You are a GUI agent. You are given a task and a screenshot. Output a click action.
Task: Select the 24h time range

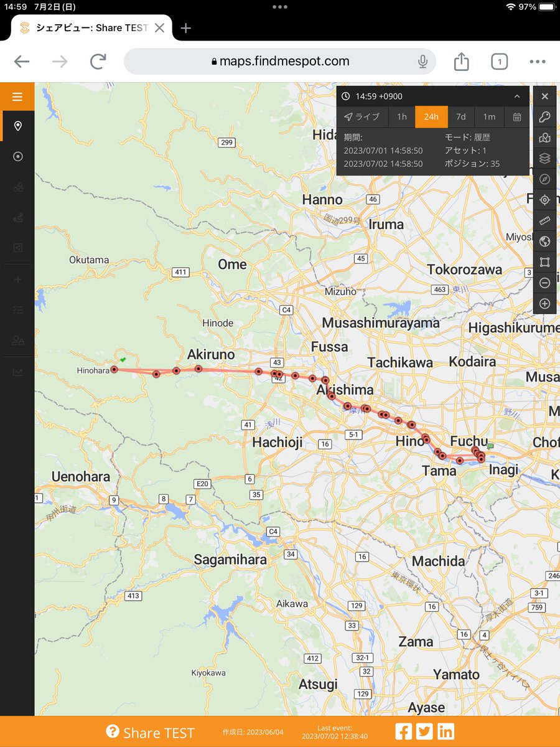[x=431, y=117]
